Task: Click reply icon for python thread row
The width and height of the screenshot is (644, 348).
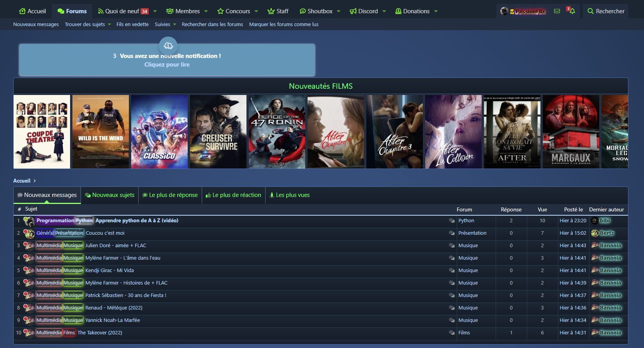Action: point(452,221)
